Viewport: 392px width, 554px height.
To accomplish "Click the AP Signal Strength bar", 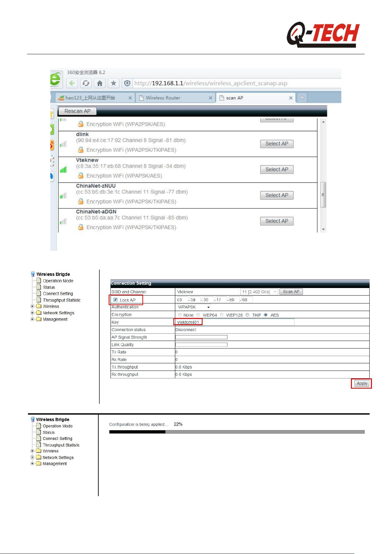I will pos(201,337).
